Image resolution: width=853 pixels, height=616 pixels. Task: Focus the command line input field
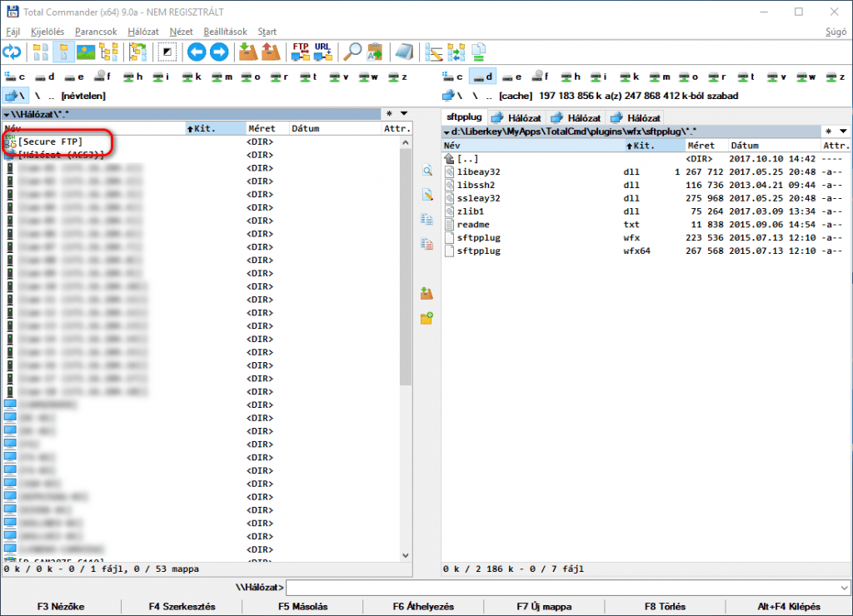562,588
